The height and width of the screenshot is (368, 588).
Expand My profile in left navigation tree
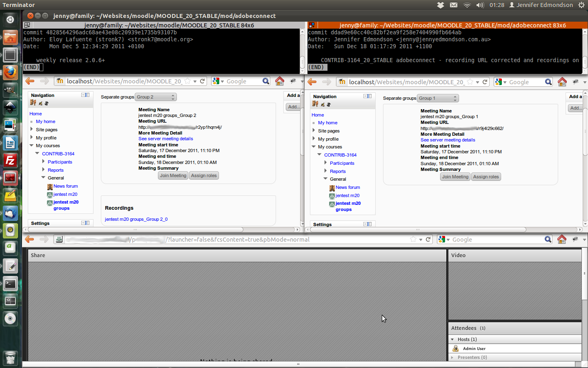click(x=32, y=137)
